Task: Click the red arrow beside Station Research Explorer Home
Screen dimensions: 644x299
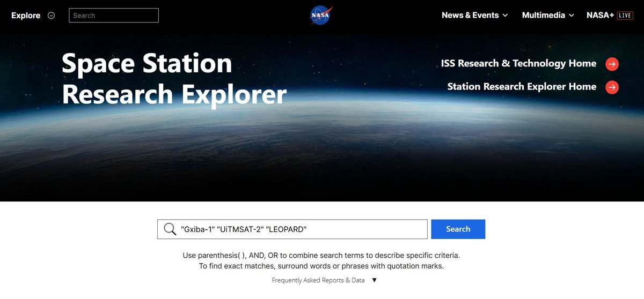Action: click(612, 87)
